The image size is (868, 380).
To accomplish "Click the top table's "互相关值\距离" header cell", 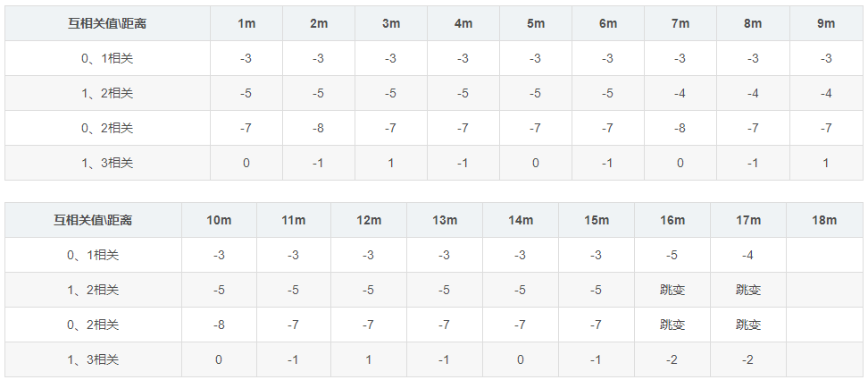I will (107, 23).
